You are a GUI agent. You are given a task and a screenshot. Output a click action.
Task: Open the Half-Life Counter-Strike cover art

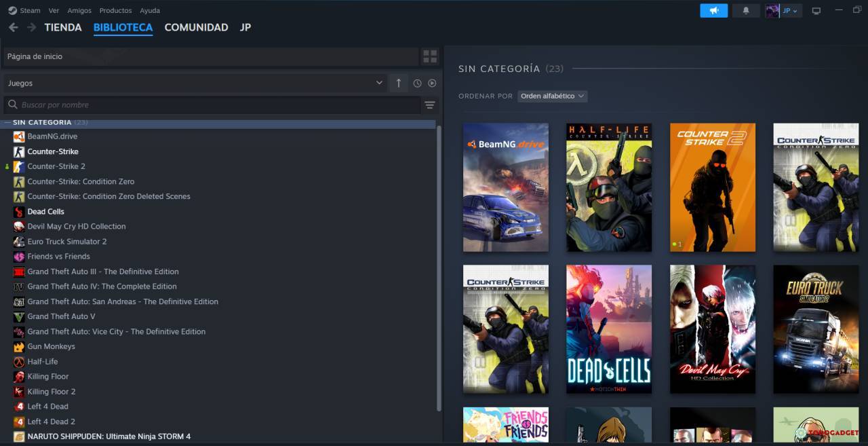point(609,187)
